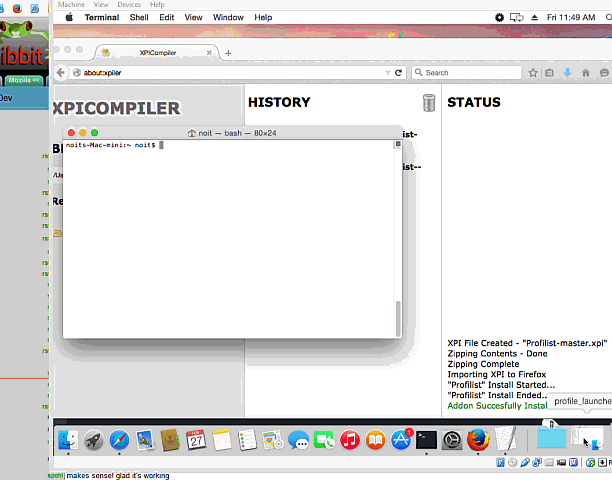This screenshot has width=612, height=480.
Task: Click the eject icon in menu bar
Action: (535, 18)
